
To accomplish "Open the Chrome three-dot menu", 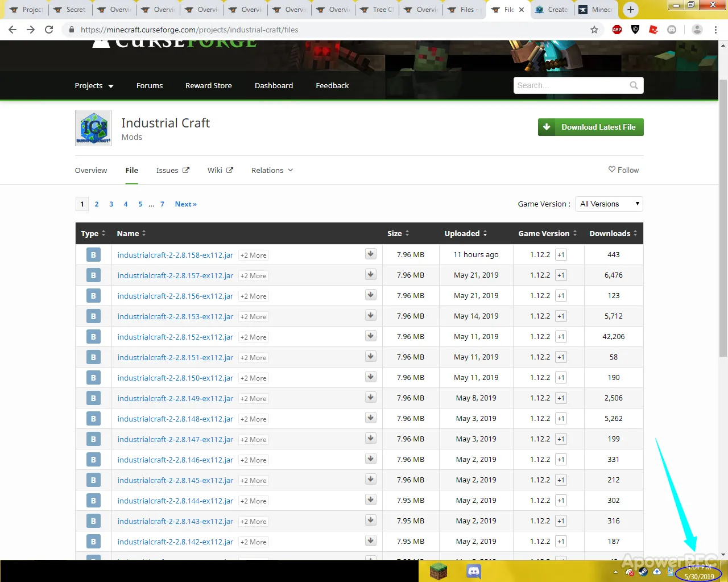I will [x=715, y=30].
